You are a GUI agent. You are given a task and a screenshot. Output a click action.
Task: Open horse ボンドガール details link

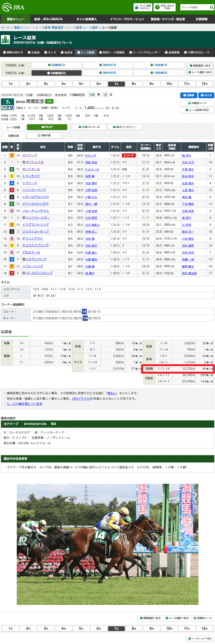pos(31,169)
